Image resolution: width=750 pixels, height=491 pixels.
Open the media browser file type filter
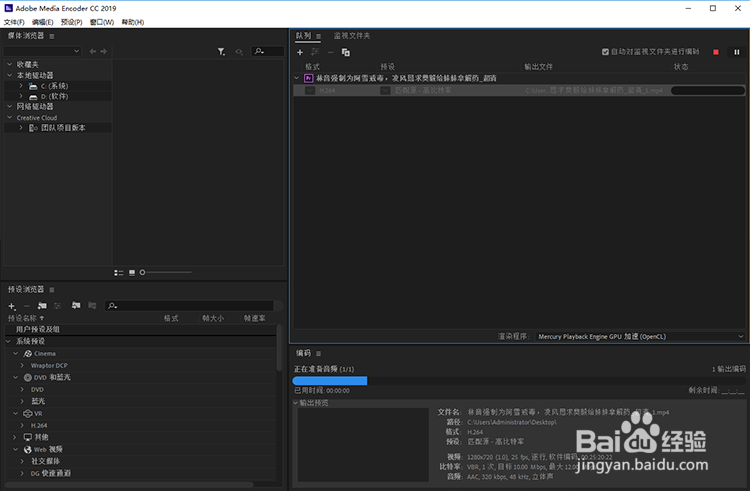(x=221, y=52)
